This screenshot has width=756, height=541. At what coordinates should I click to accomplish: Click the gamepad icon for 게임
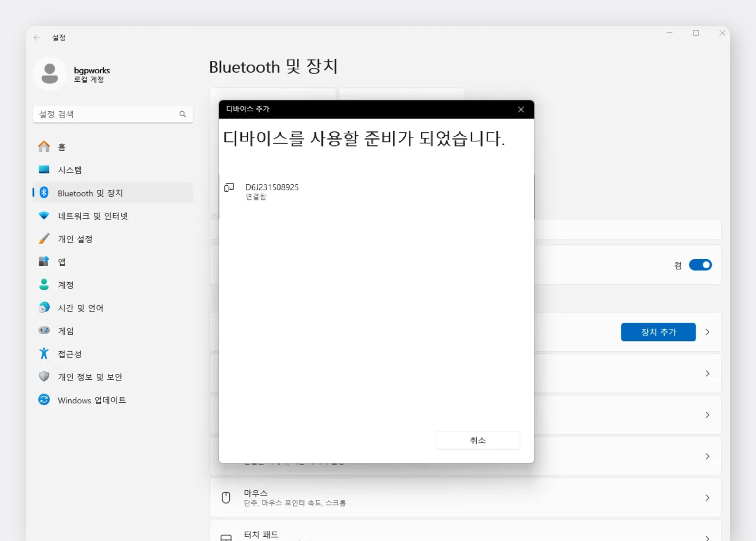coord(44,330)
